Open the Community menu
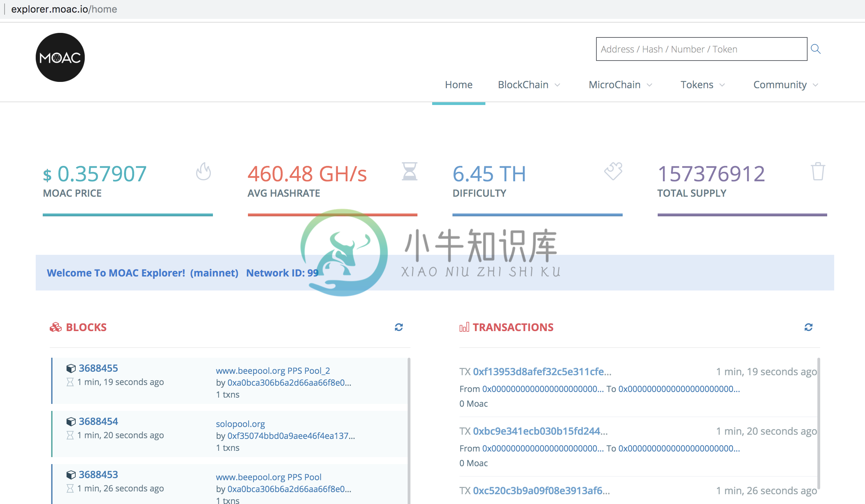This screenshot has width=865, height=504. (780, 85)
